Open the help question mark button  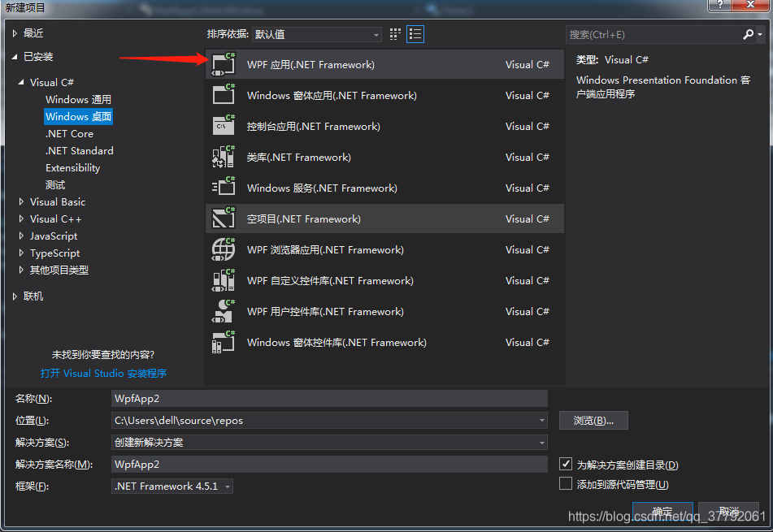click(x=719, y=5)
